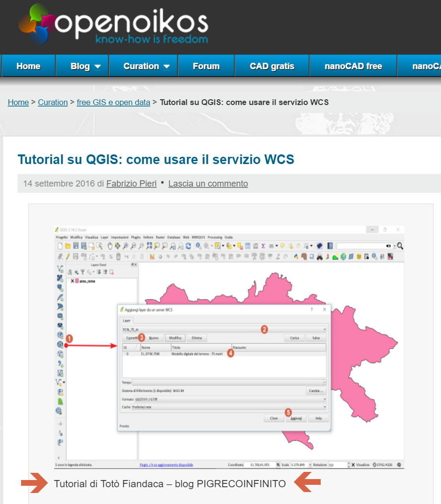Viewport: 441px width, 504px height.
Task: Open author link Fabrizio Pieri
Action: pos(131,184)
